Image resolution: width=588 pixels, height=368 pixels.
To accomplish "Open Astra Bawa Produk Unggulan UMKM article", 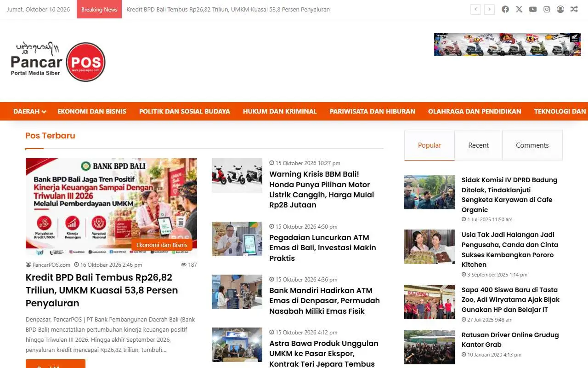I will (324, 353).
